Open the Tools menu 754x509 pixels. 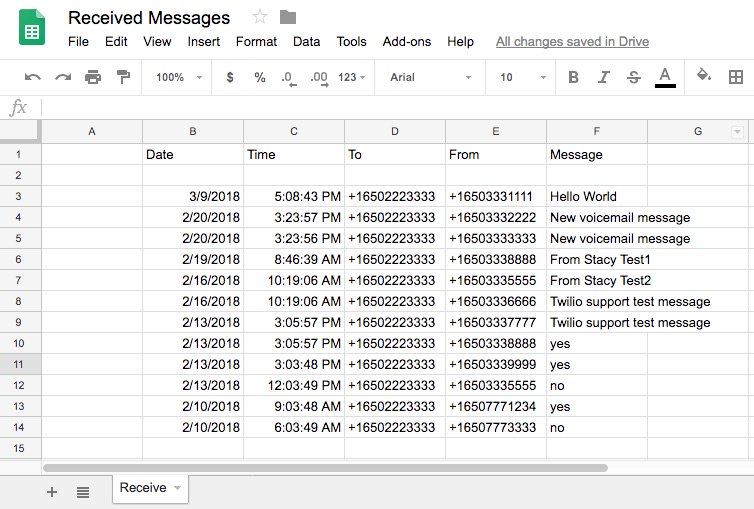point(352,42)
